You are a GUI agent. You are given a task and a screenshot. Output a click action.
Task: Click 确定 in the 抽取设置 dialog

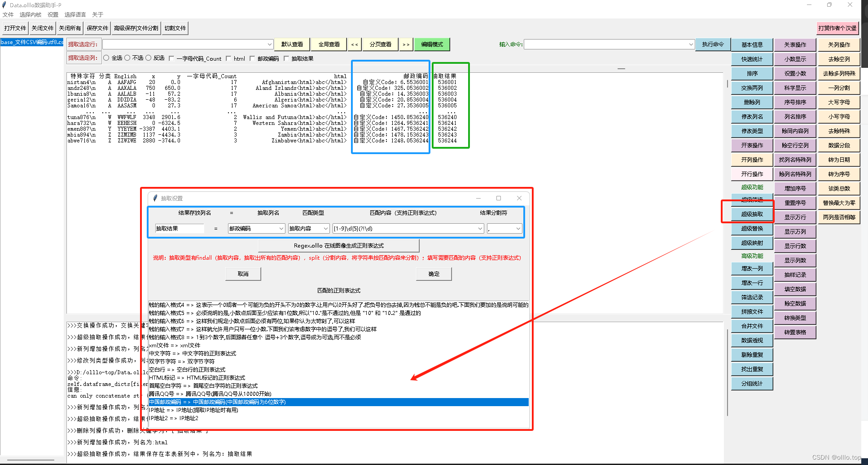click(434, 274)
